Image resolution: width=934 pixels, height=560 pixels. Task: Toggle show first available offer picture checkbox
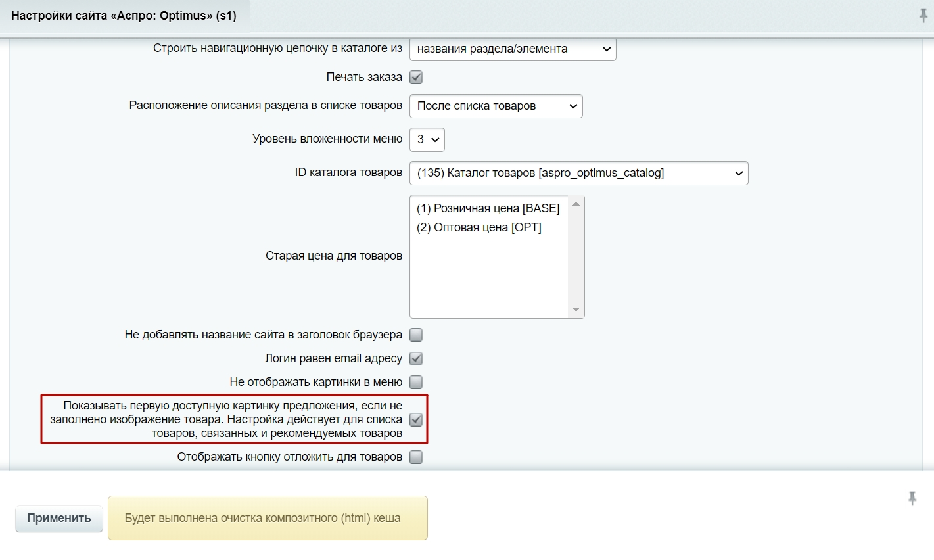click(x=416, y=419)
